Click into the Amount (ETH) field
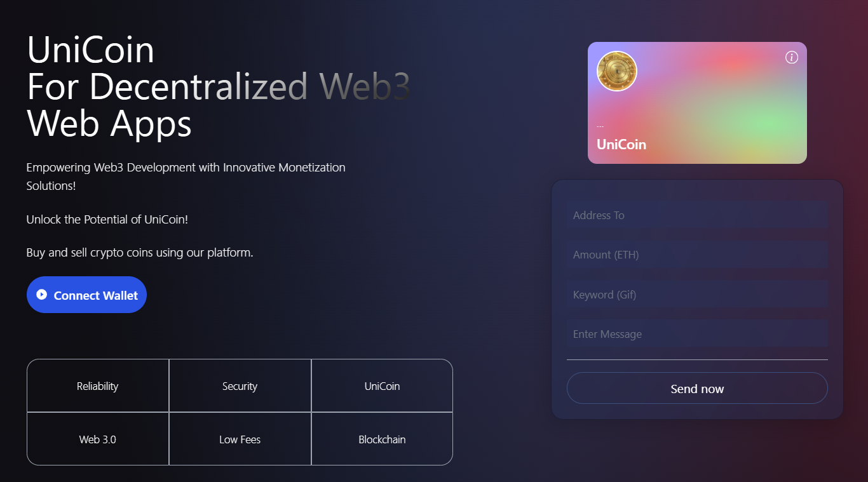Viewport: 868px width, 482px height. pos(697,255)
